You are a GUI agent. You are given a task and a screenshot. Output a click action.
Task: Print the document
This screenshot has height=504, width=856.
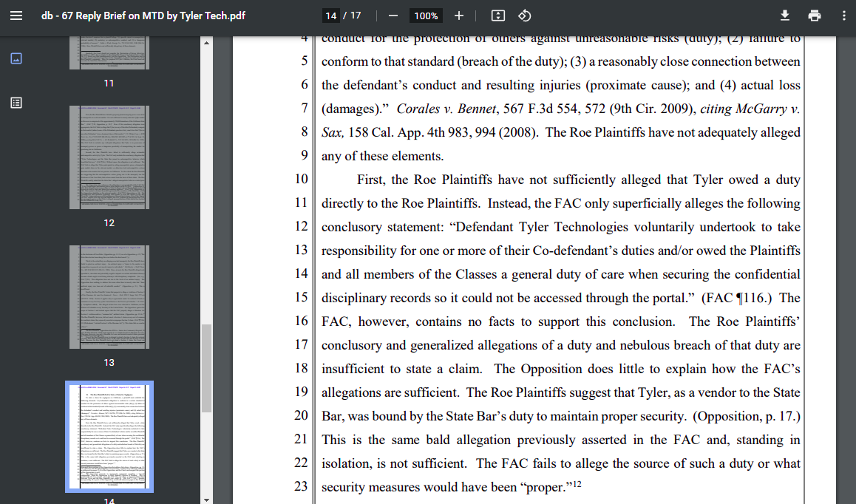(814, 16)
